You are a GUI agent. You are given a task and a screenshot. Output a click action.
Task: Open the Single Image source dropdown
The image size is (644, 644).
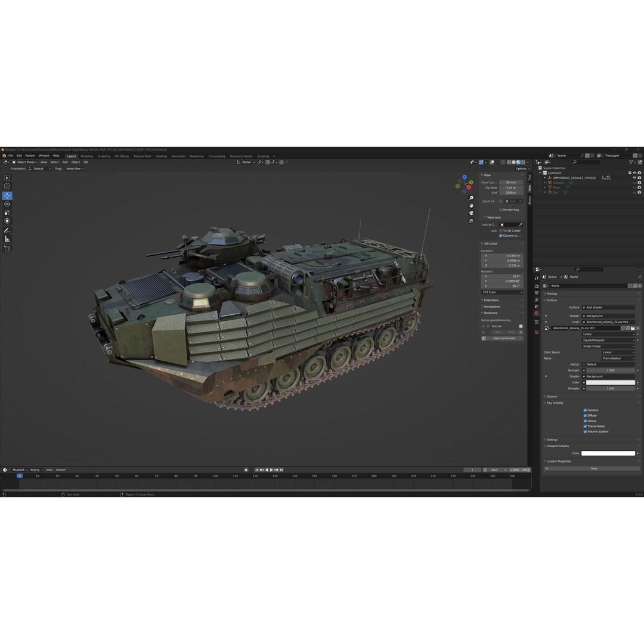pos(608,346)
